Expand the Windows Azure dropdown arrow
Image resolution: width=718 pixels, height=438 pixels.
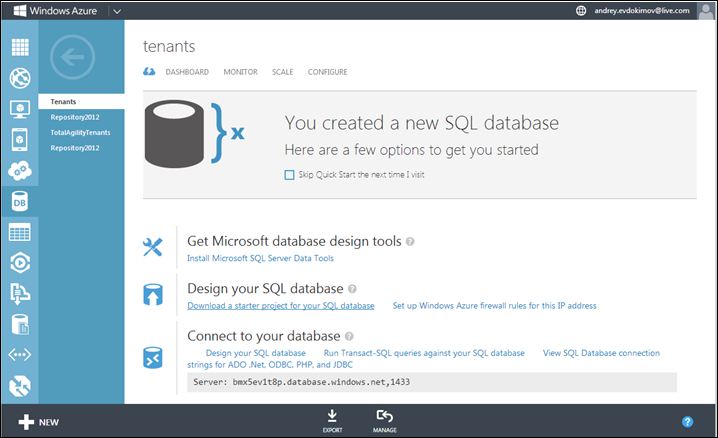point(117,11)
